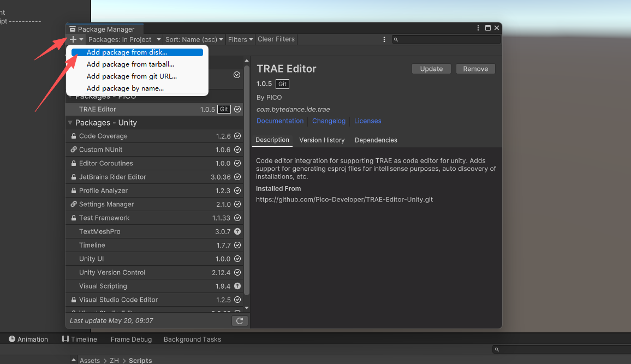The image size is (631, 364).
Task: Click the Animation tab clock icon
Action: tap(12, 339)
